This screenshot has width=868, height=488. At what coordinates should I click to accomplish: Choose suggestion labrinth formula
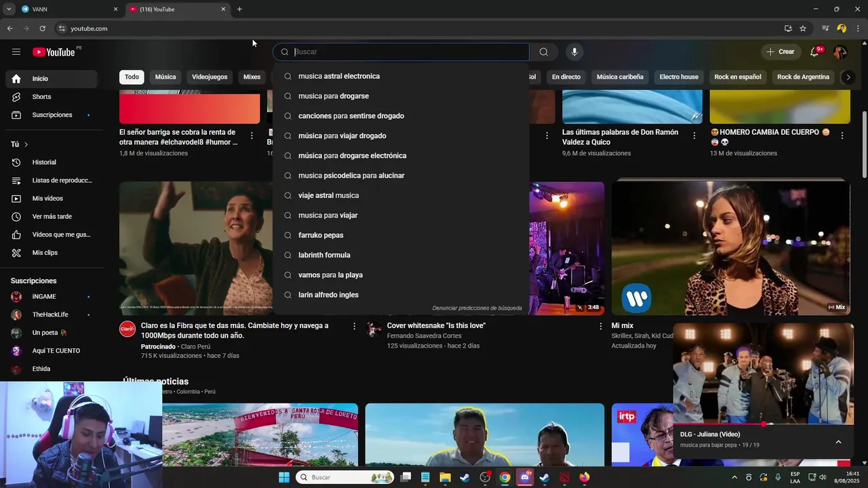point(401,256)
